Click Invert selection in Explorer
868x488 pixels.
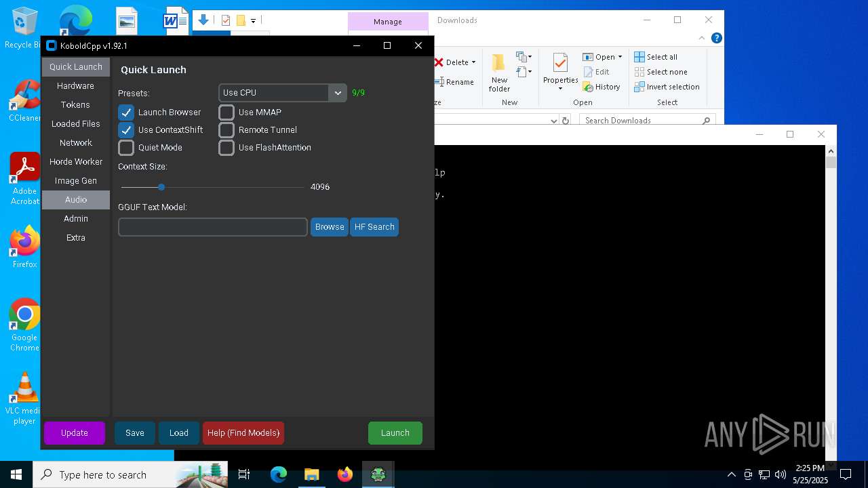[667, 87]
